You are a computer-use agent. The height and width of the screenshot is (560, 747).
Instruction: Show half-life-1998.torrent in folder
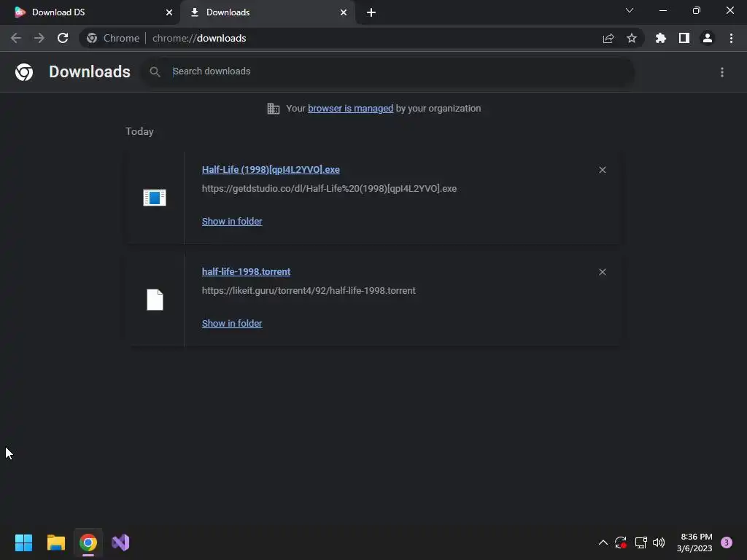(x=232, y=323)
